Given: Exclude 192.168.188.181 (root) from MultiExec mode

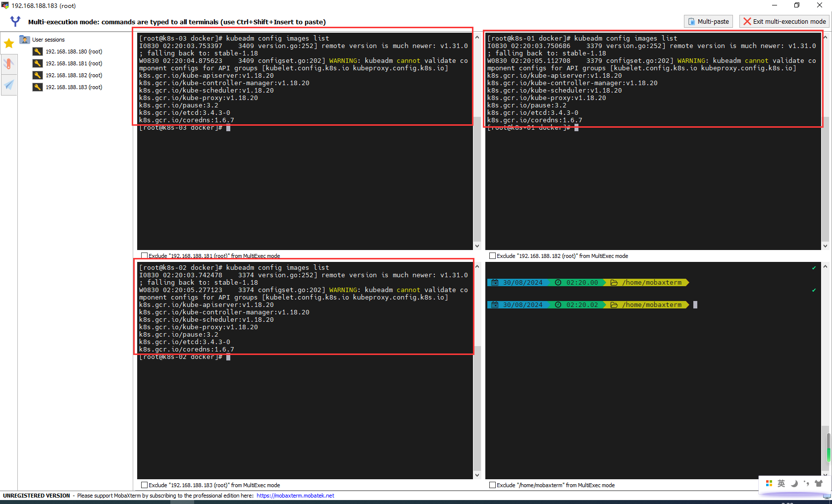Looking at the screenshot, I should [x=145, y=256].
